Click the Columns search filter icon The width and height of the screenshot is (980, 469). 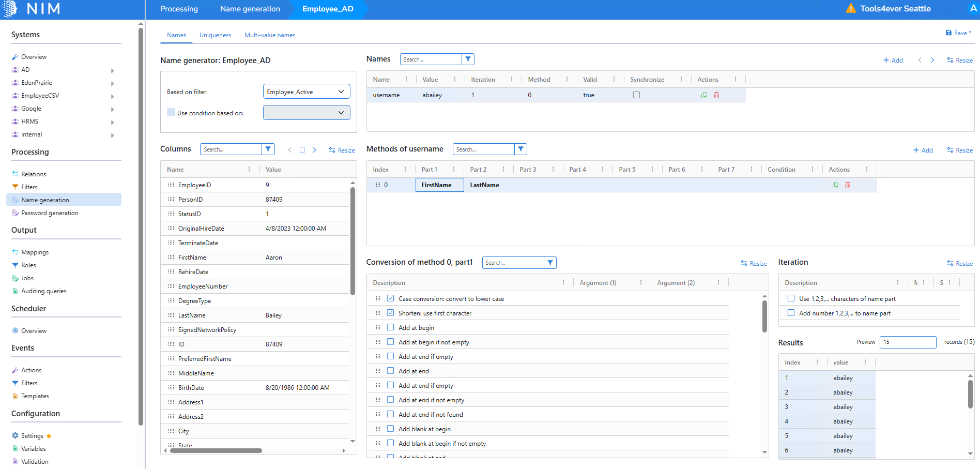click(x=268, y=149)
